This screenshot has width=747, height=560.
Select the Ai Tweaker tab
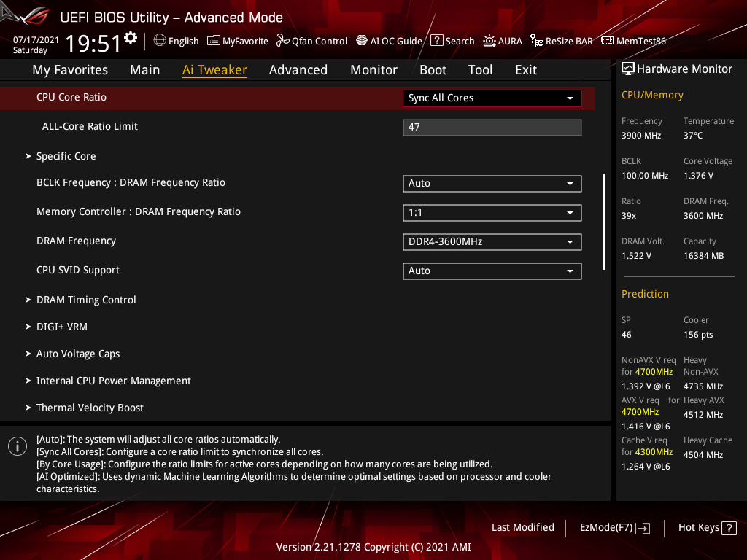[214, 70]
